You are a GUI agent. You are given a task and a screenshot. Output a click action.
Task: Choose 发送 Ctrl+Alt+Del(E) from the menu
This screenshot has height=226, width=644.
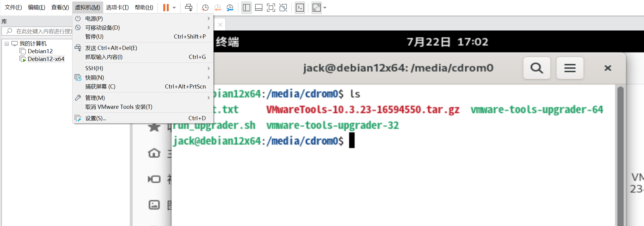point(143,48)
